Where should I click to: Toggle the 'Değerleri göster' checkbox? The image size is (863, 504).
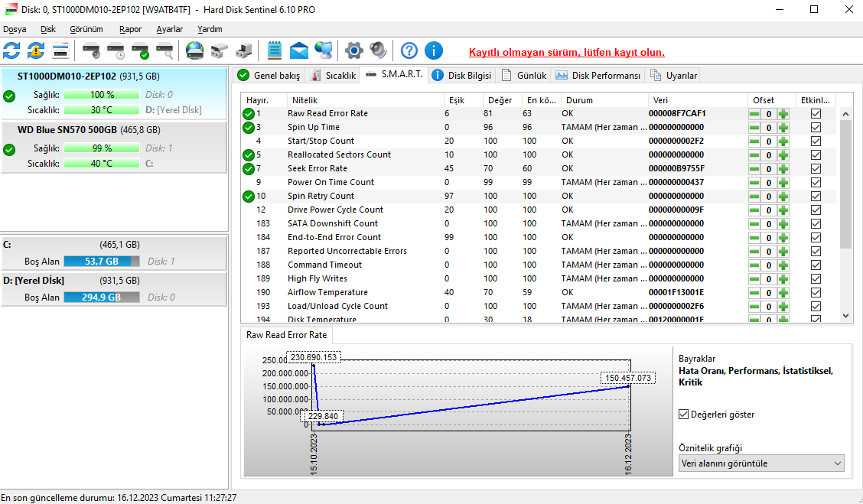coord(684,415)
